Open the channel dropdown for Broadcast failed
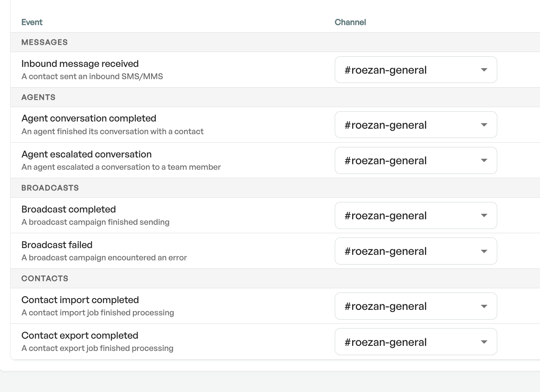Viewport: 540px width, 392px height. 416,251
